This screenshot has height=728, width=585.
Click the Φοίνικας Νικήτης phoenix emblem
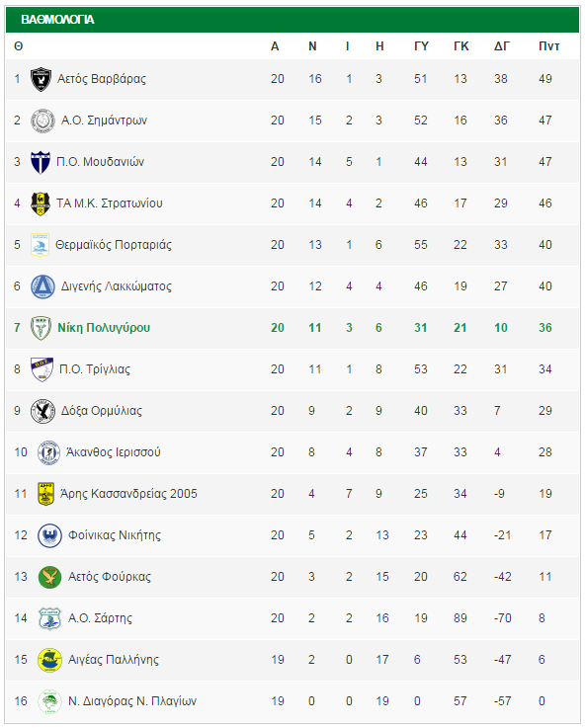49,535
